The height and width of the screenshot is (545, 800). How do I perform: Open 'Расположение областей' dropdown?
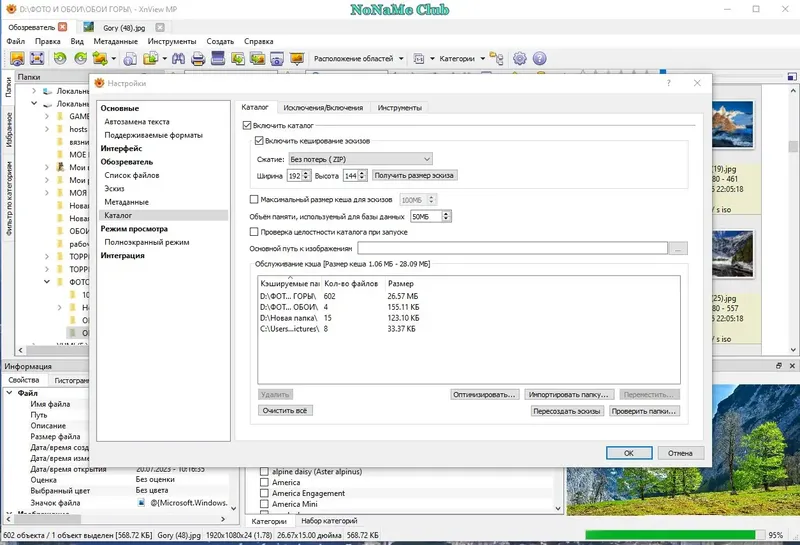tap(358, 59)
